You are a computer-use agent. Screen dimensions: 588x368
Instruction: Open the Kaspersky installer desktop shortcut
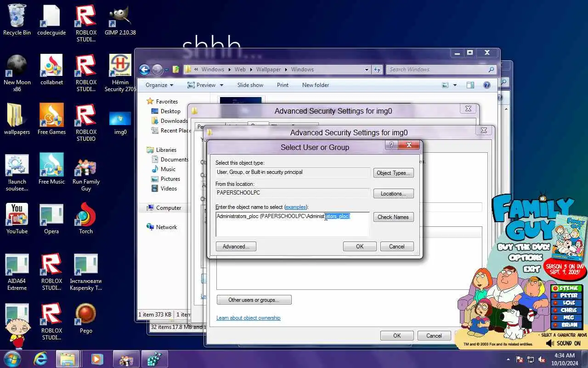(x=86, y=271)
